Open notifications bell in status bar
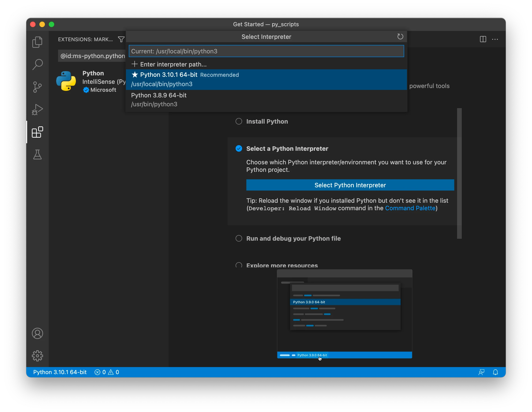Image resolution: width=532 pixels, height=412 pixels. point(495,372)
